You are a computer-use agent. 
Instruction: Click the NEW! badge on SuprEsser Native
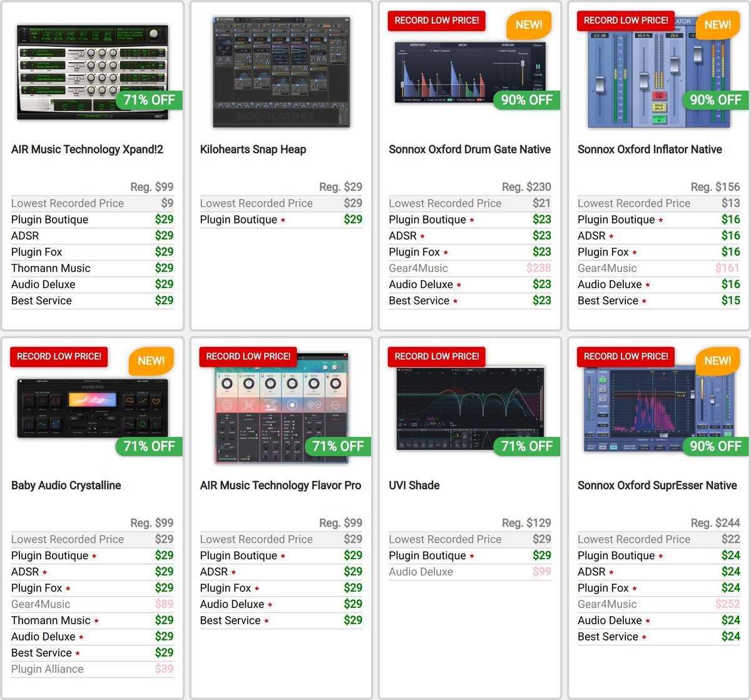(x=718, y=361)
